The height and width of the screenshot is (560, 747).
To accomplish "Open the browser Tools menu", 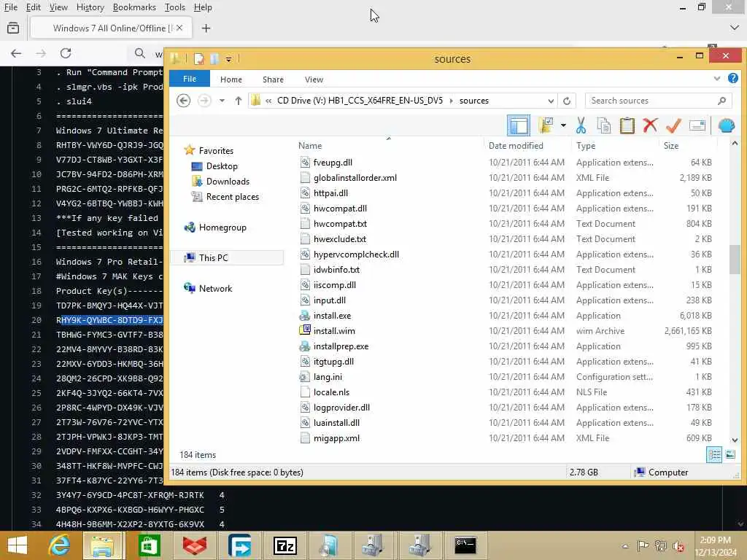I will 175,7.
